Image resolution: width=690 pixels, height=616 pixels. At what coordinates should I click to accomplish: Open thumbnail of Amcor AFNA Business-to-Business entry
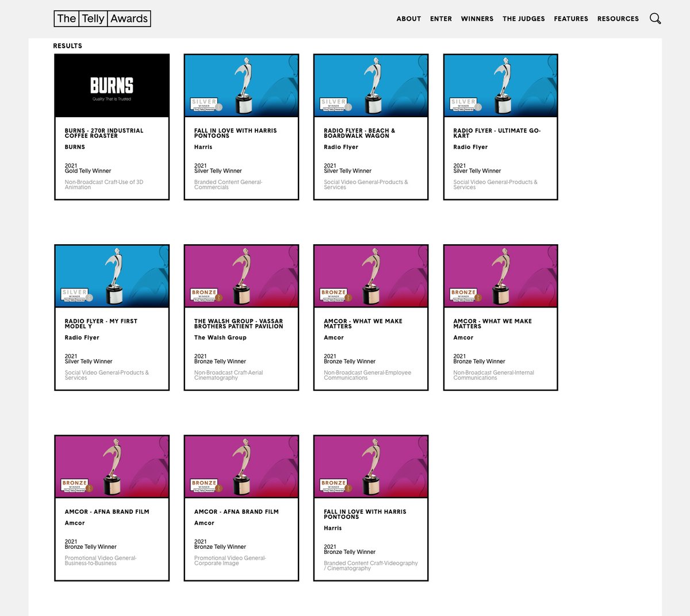(112, 467)
